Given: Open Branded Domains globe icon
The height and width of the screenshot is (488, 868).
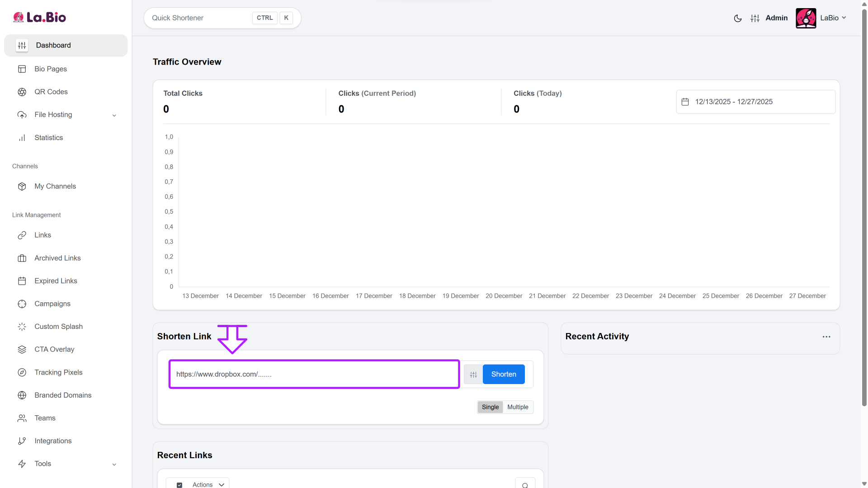Looking at the screenshot, I should coord(22,395).
